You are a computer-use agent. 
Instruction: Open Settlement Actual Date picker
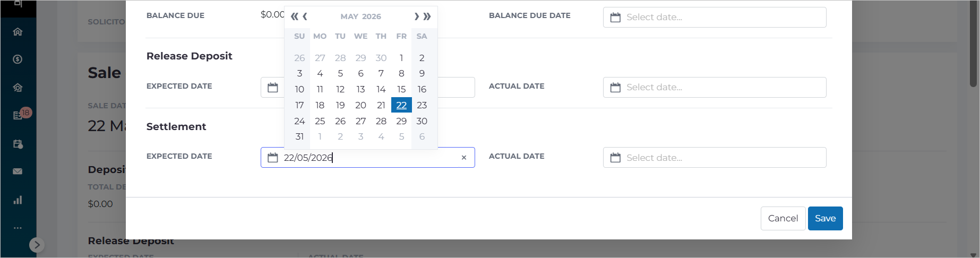coord(715,158)
